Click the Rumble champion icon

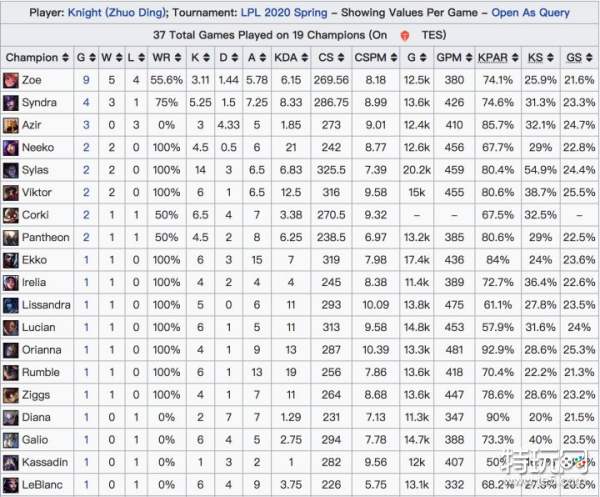pos(11,372)
